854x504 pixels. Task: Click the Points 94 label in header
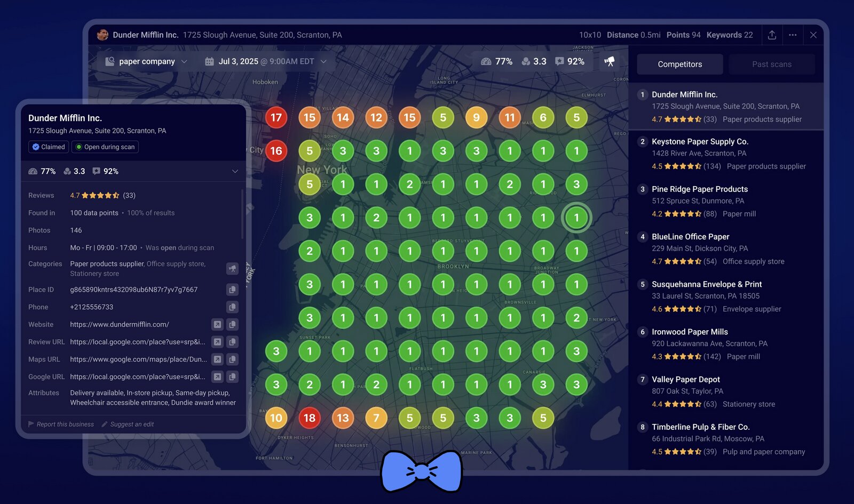click(x=683, y=35)
